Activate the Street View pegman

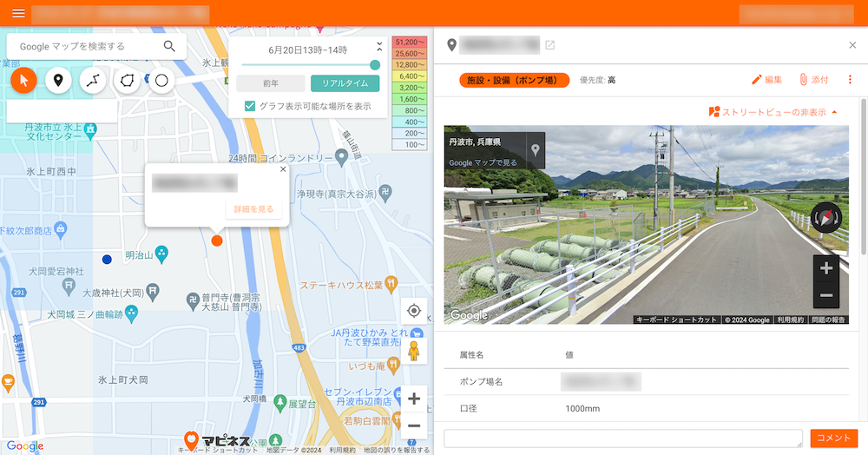(413, 351)
